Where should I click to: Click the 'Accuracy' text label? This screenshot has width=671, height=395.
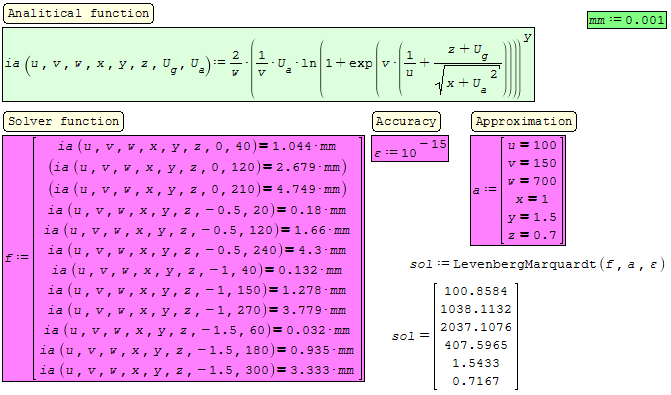[406, 122]
